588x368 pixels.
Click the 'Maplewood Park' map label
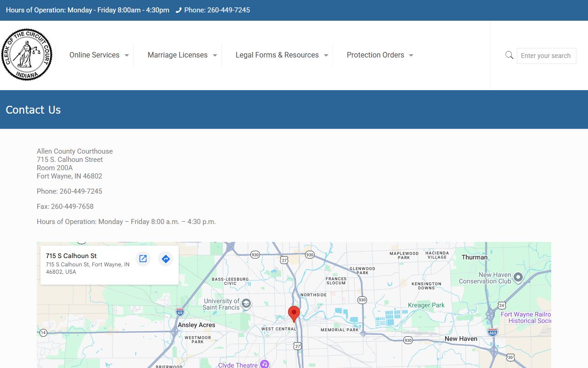(404, 255)
